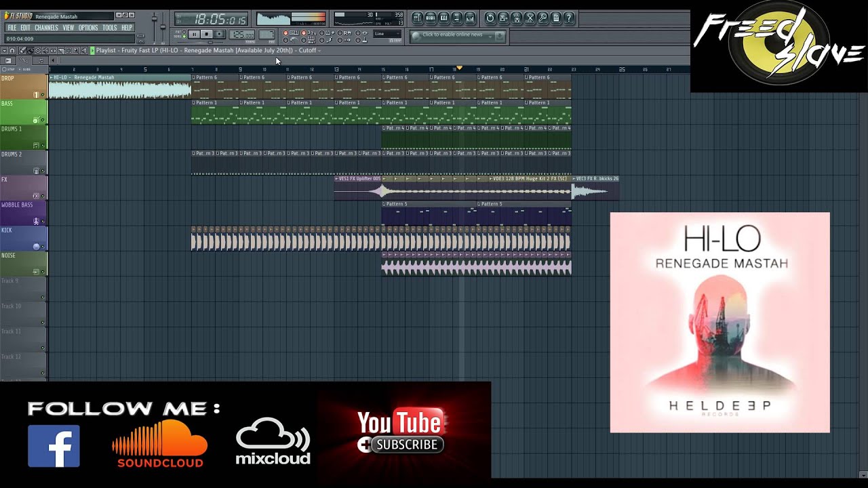Select the HI-LO Renegade Mastah audio clip
This screenshot has height=488, width=868.
[120, 87]
